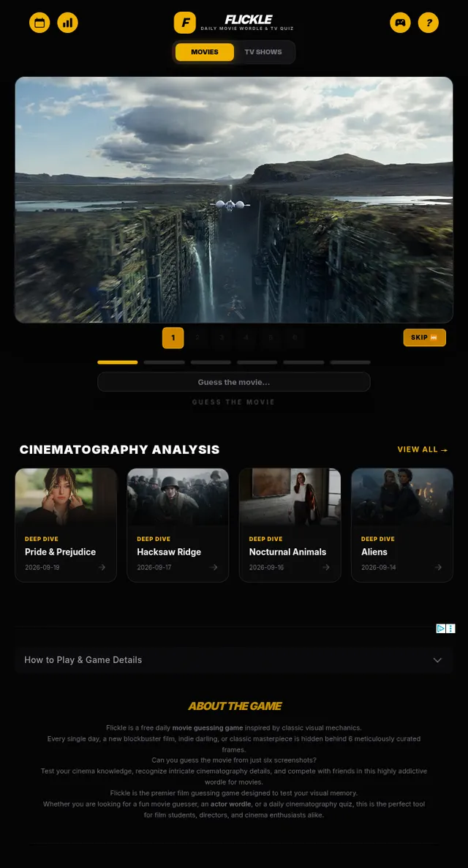Open the actor wordle link
The width and height of the screenshot is (468, 868).
(230, 804)
